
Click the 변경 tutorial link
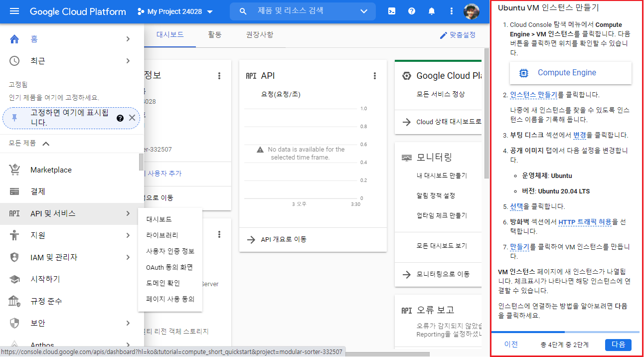point(579,135)
